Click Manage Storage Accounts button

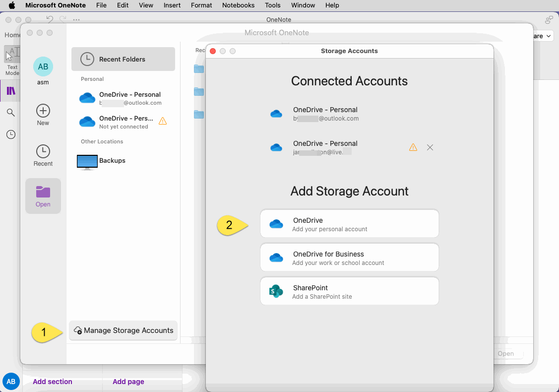pyautogui.click(x=123, y=330)
